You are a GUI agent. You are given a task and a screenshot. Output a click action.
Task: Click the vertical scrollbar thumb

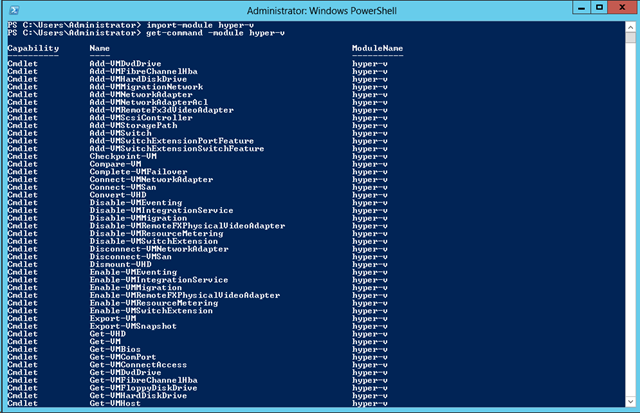pos(631,38)
